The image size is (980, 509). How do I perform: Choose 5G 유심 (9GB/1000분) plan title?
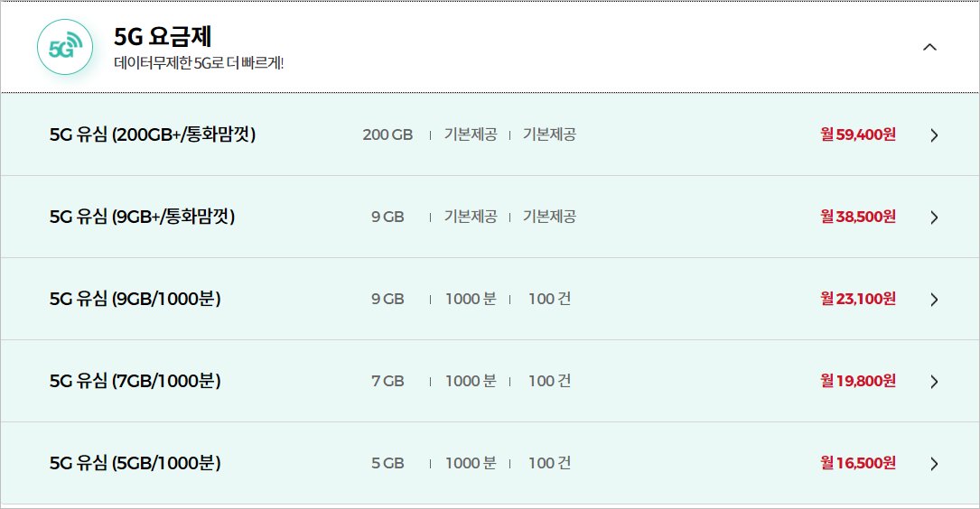tap(135, 299)
